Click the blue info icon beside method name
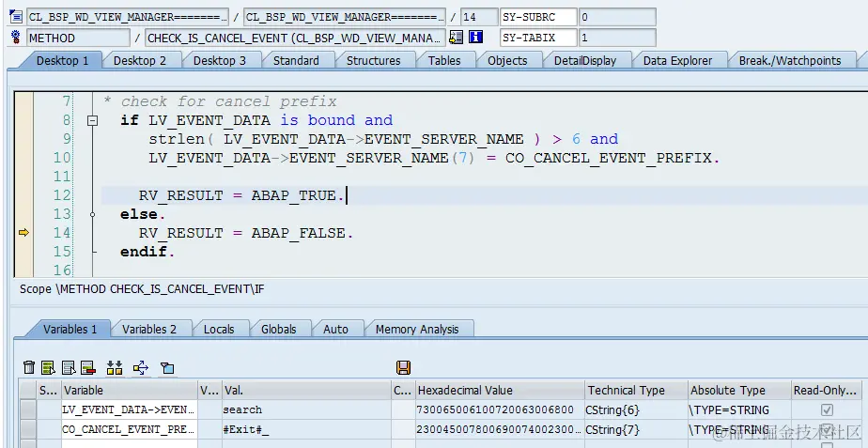This screenshot has height=448, width=868. (475, 38)
